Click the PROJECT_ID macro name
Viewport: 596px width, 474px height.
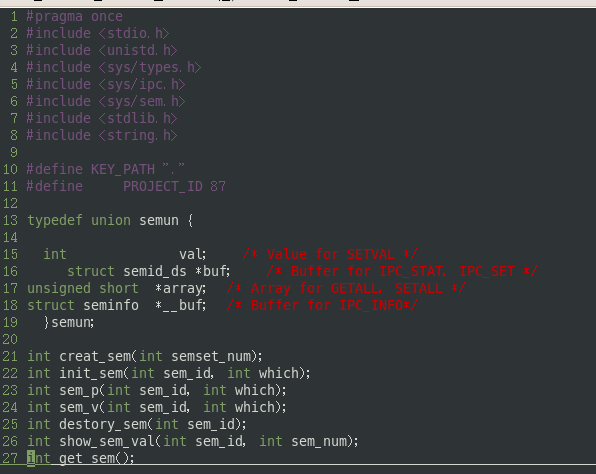click(x=163, y=186)
